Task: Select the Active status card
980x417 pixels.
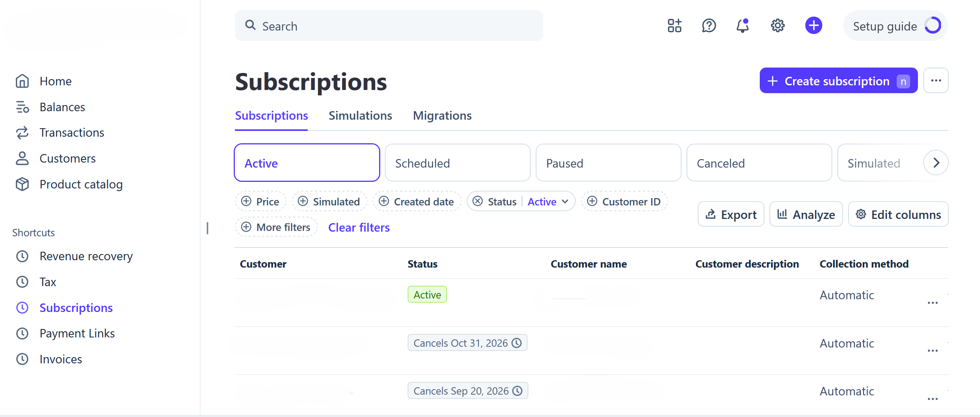Action: [307, 163]
